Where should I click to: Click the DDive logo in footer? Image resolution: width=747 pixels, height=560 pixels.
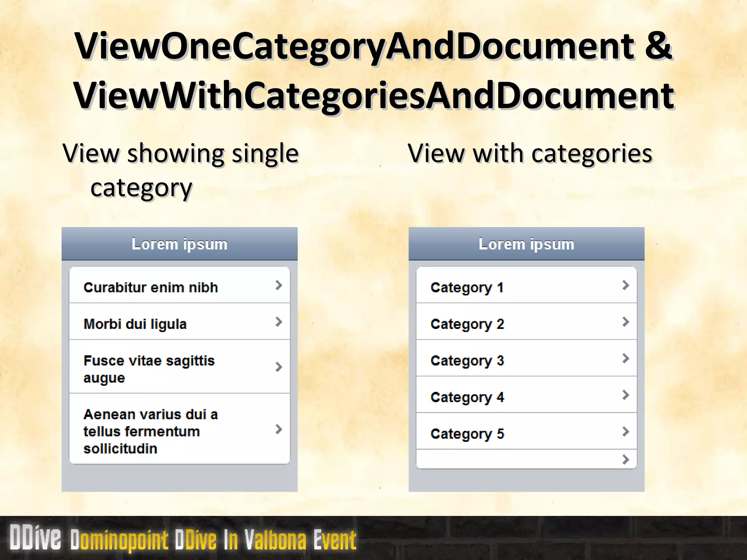(x=35, y=537)
